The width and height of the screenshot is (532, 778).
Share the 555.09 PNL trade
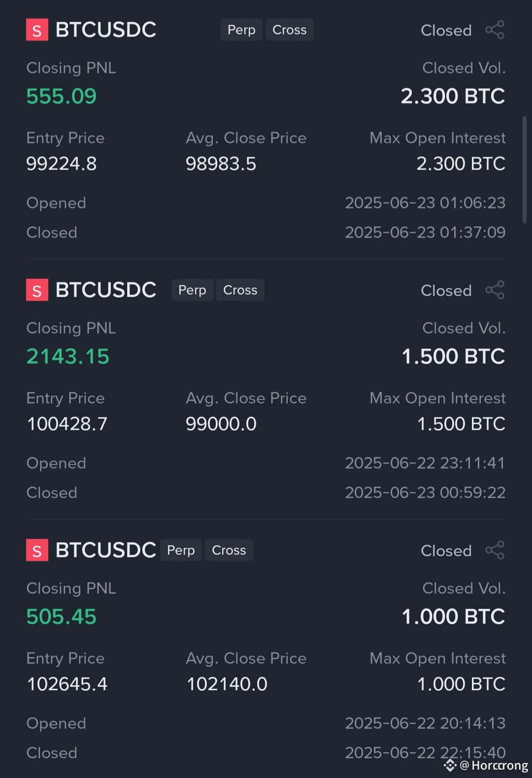[495, 30]
